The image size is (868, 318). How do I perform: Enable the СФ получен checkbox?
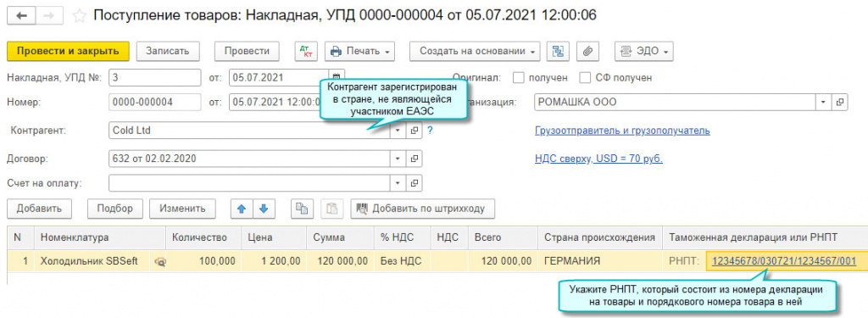click(585, 77)
